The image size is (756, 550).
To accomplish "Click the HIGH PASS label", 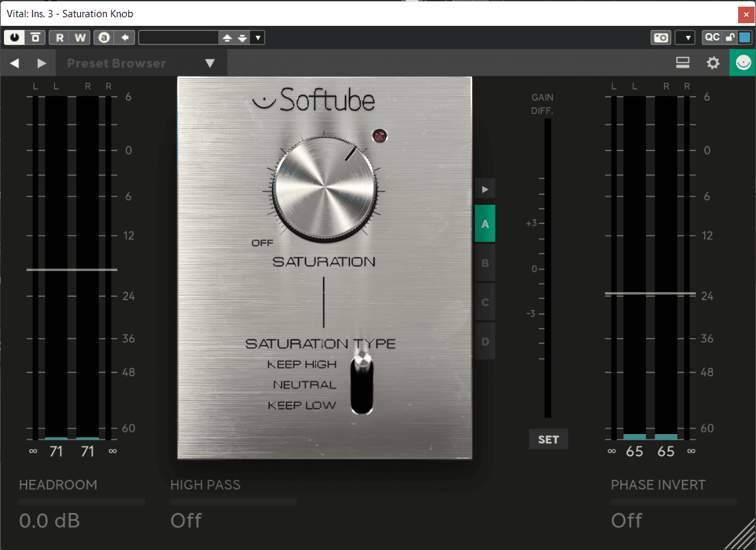I will click(206, 484).
